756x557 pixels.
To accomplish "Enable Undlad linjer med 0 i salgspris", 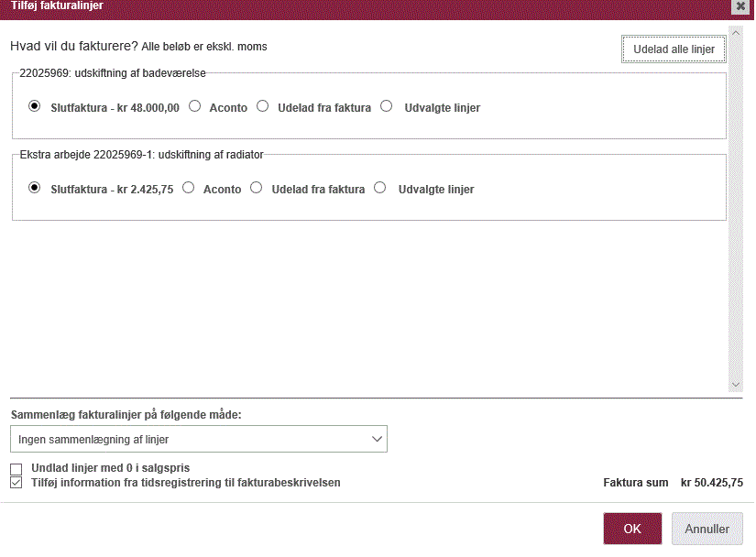I will (x=16, y=469).
